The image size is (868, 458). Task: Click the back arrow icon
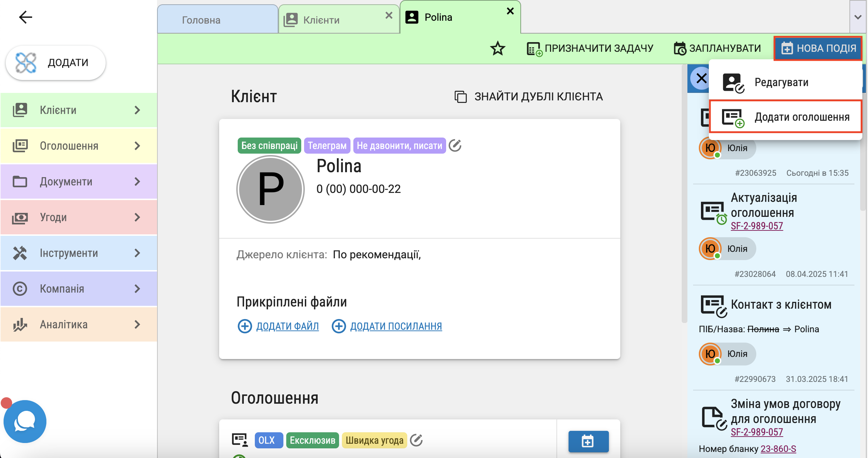coord(26,17)
